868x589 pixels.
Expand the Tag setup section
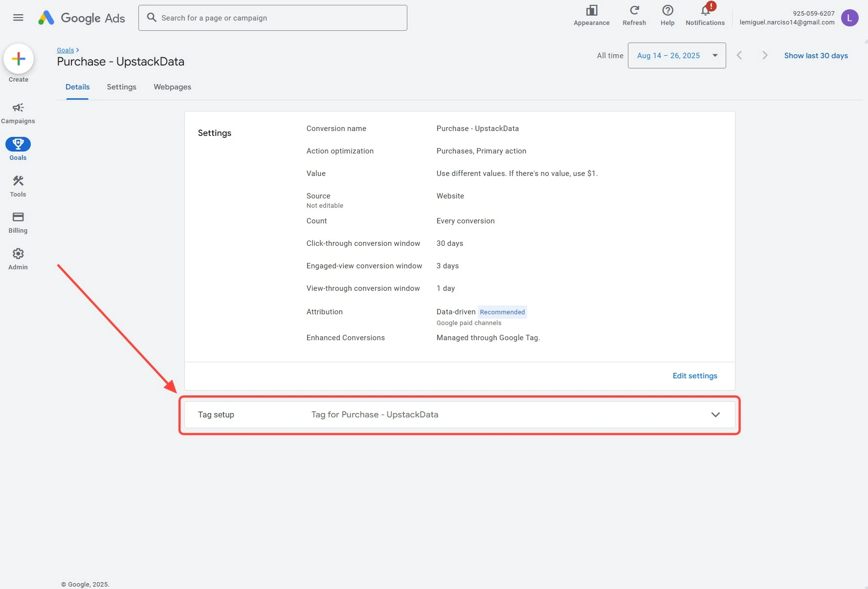pos(460,414)
